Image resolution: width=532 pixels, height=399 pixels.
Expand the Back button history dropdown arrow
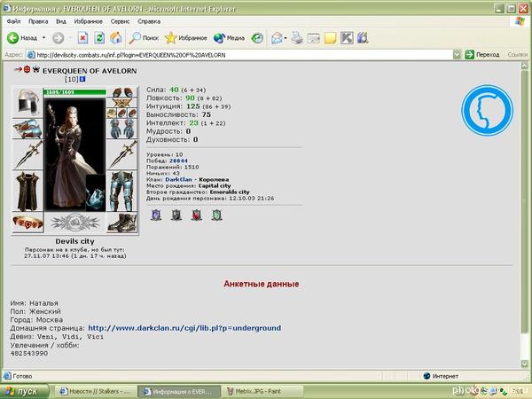click(x=43, y=38)
